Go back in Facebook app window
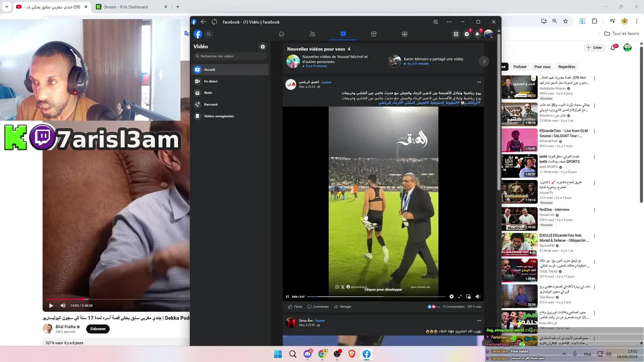The height and width of the screenshot is (362, 644). 203,22
